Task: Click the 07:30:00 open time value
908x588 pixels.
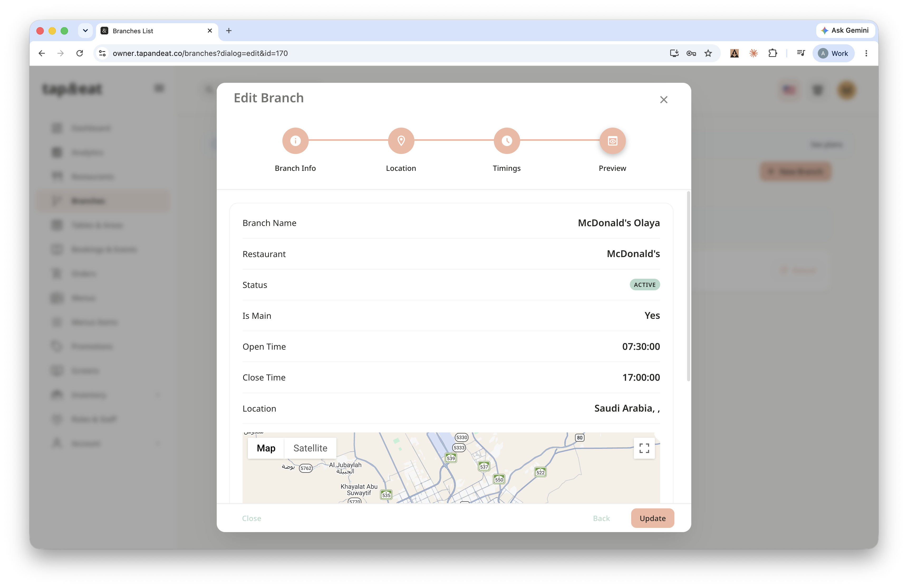Action: coord(641,346)
